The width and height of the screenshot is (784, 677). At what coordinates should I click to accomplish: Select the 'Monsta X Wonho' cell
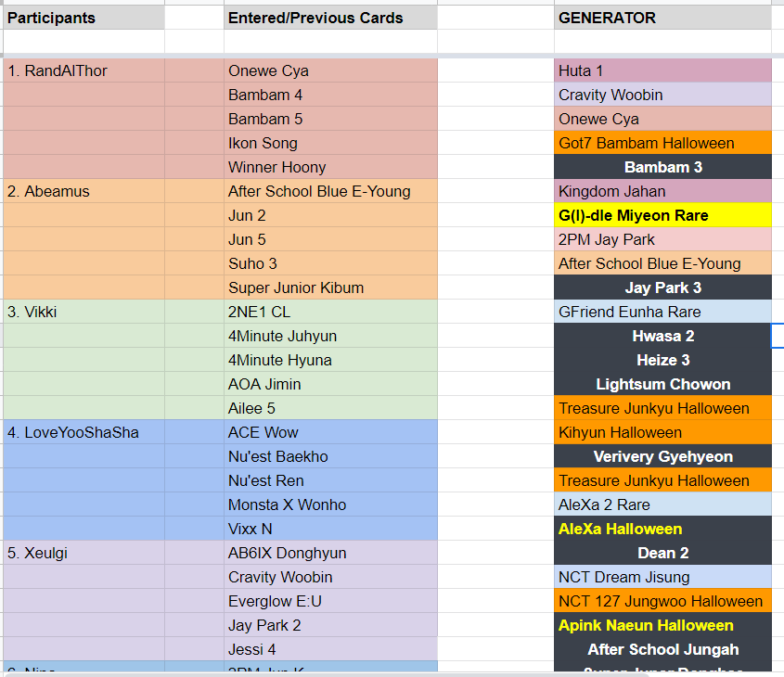pyautogui.click(x=330, y=505)
